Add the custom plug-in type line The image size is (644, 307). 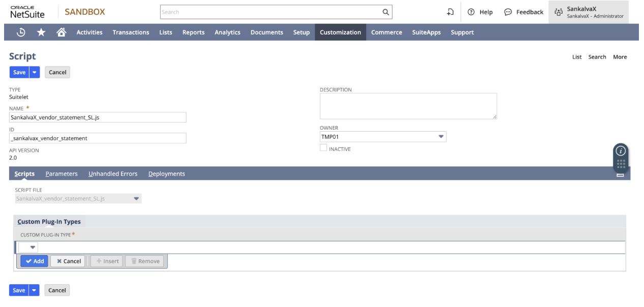click(35, 261)
